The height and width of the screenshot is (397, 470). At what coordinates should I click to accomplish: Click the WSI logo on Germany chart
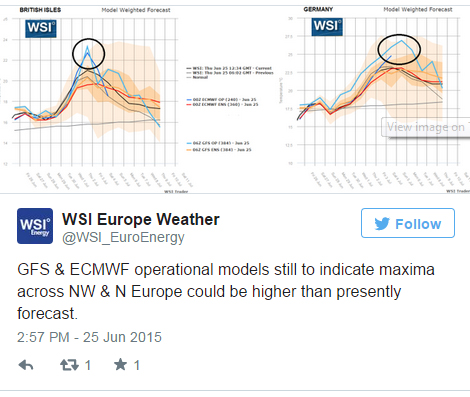[327, 27]
